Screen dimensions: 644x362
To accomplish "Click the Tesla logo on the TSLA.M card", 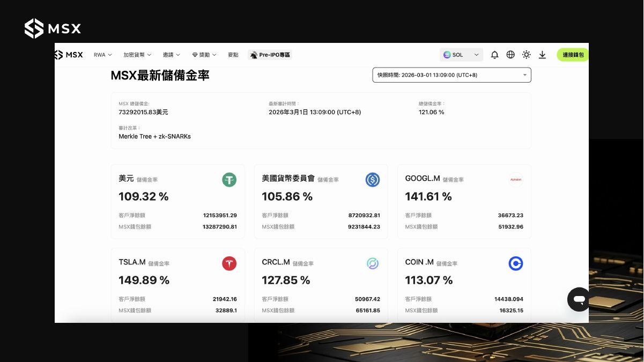I will [230, 263].
